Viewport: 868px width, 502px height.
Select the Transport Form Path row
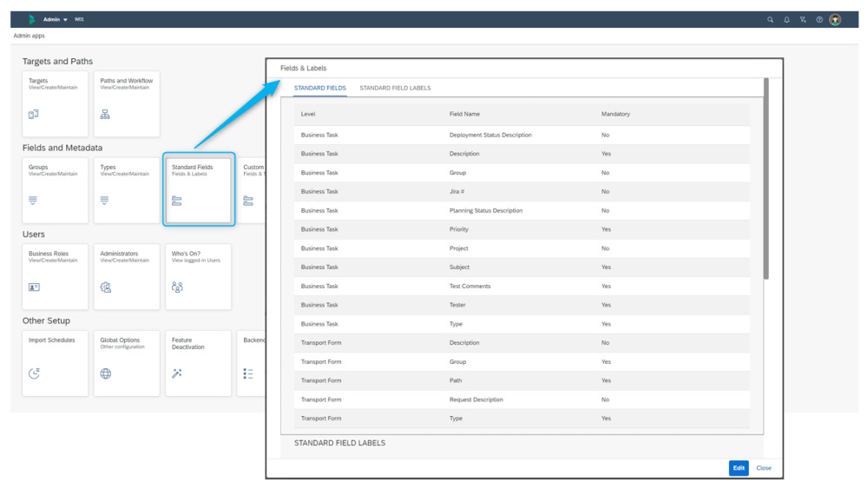coord(522,380)
